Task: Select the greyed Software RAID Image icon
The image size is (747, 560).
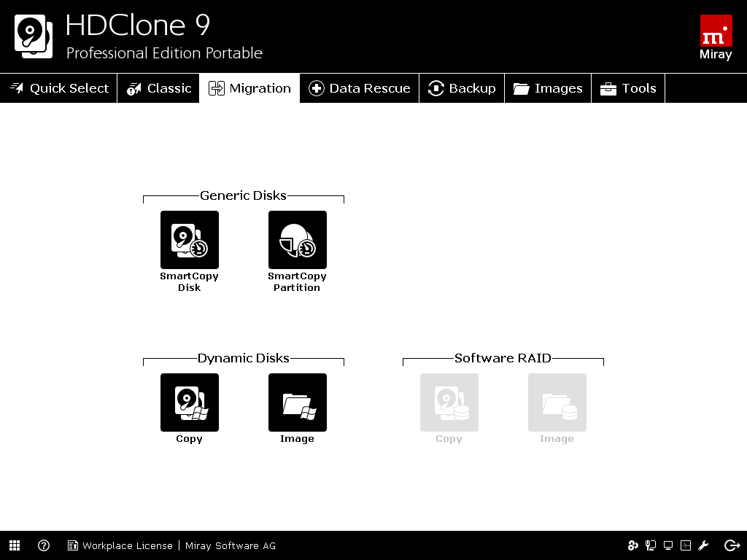Action: coord(557,402)
